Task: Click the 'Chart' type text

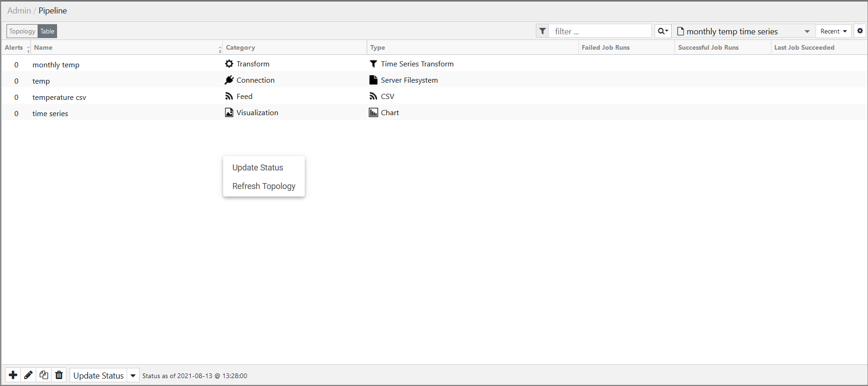Action: pos(390,112)
